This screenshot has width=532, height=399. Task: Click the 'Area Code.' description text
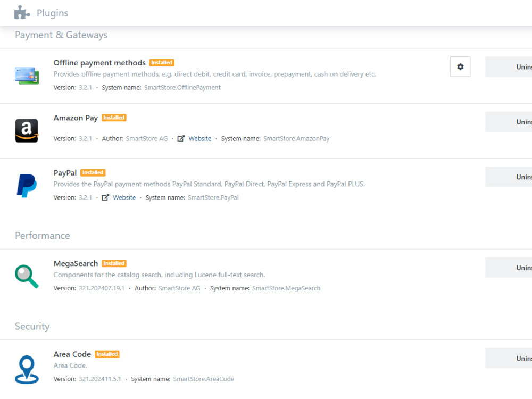coord(70,365)
